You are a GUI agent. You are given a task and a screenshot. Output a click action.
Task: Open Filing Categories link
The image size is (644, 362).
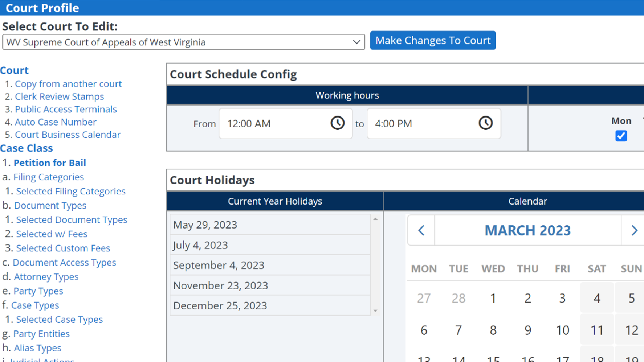point(49,177)
